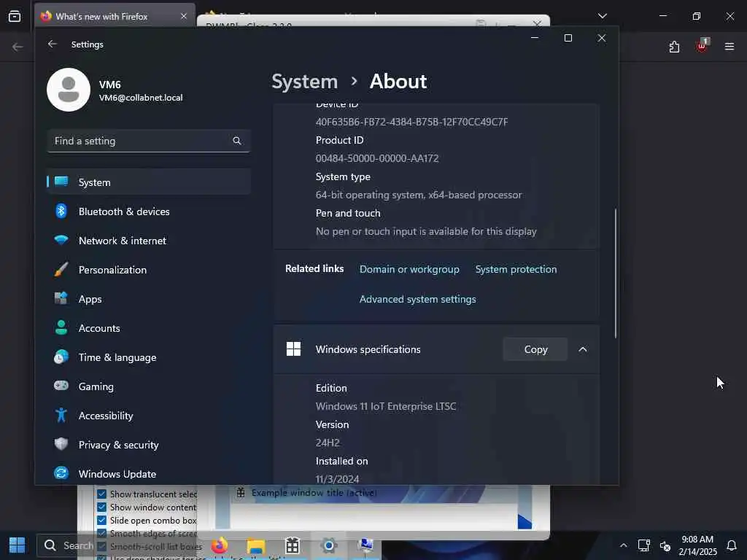Open System protection link
This screenshot has width=747, height=560.
pos(516,269)
